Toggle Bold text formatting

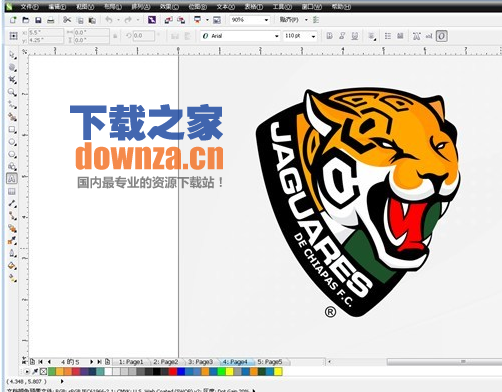click(329, 36)
